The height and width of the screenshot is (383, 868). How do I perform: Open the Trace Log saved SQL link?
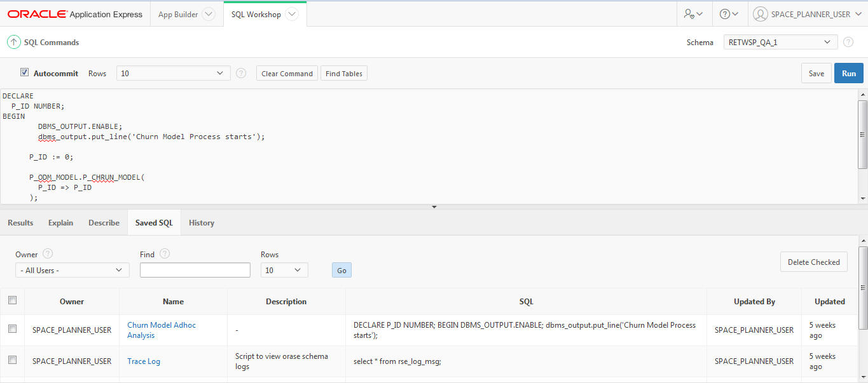pos(144,361)
